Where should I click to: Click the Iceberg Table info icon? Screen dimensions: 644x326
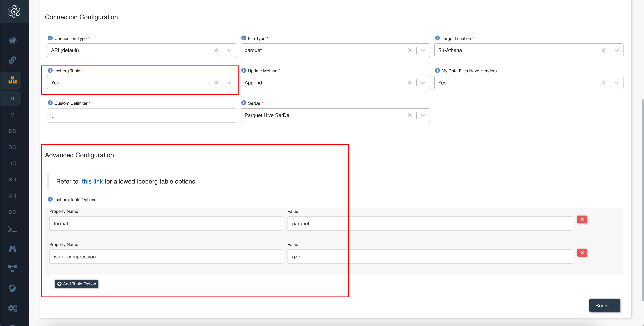[x=50, y=71]
